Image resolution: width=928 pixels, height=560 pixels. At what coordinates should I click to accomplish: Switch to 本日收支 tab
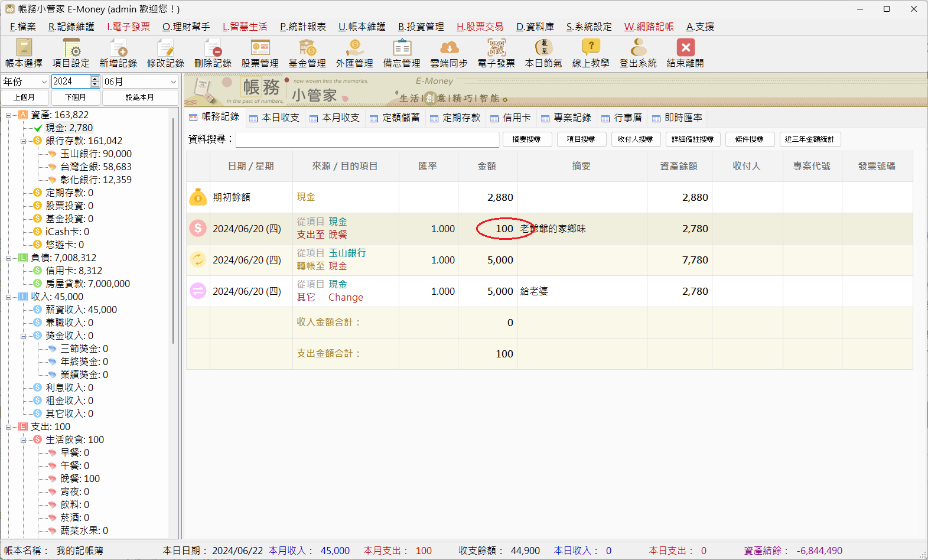275,118
